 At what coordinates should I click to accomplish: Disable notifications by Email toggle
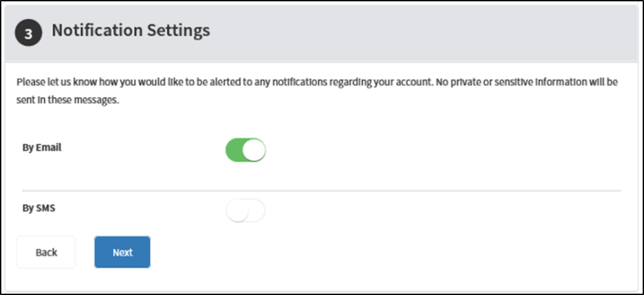pyautogui.click(x=246, y=150)
